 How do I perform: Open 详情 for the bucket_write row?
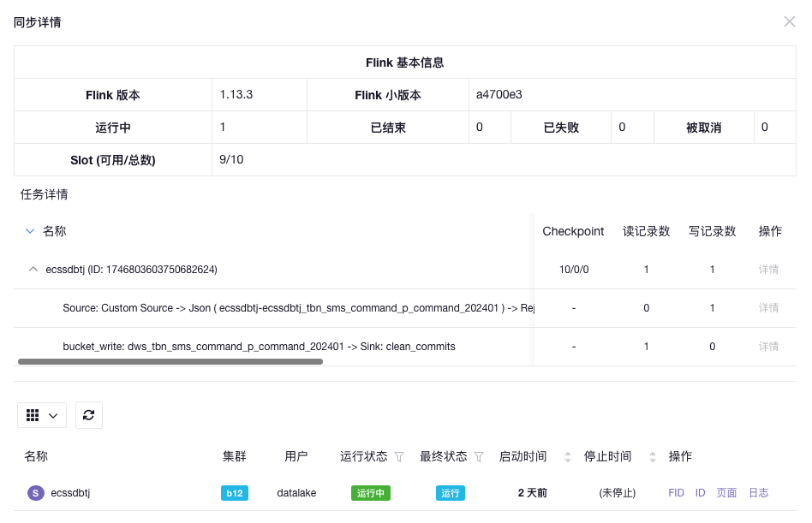click(768, 347)
